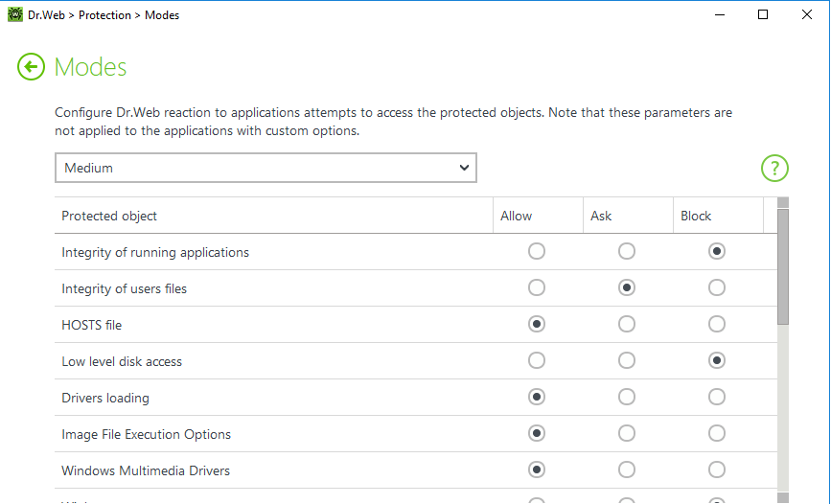Open the Medium protection mode dropdown
The width and height of the screenshot is (831, 504).
click(265, 168)
